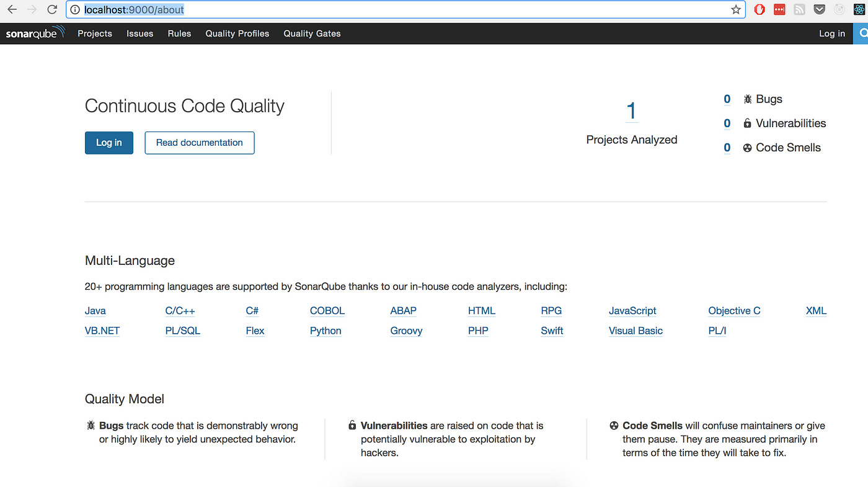Click the address bar showing localhost:9000/about
This screenshot has height=487, width=868.
(x=405, y=9)
